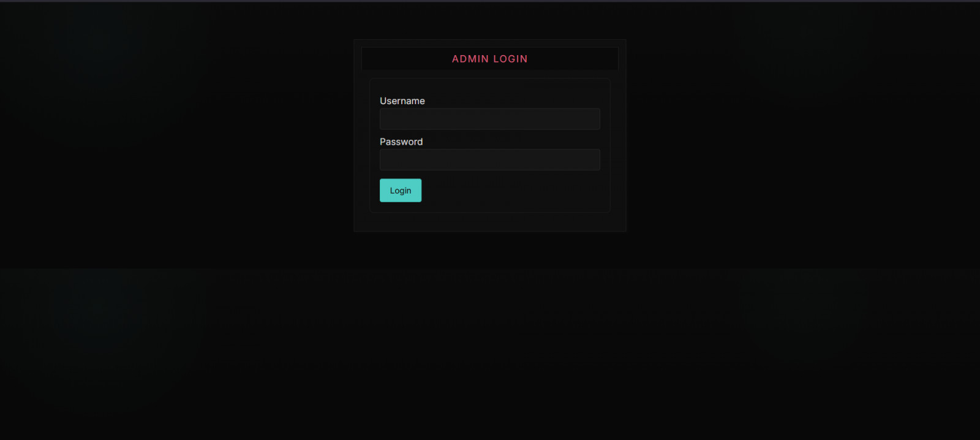The height and width of the screenshot is (440, 980).
Task: Click the Username label text
Action: 402,101
